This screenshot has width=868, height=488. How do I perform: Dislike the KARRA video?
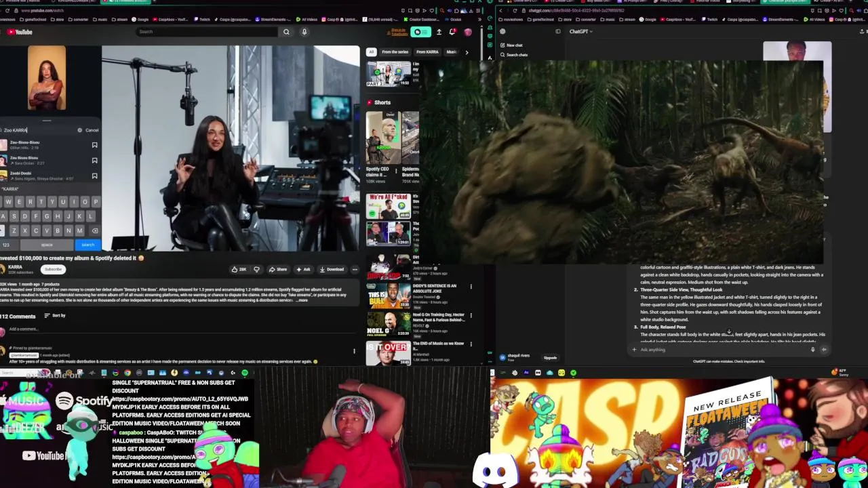[x=256, y=269]
